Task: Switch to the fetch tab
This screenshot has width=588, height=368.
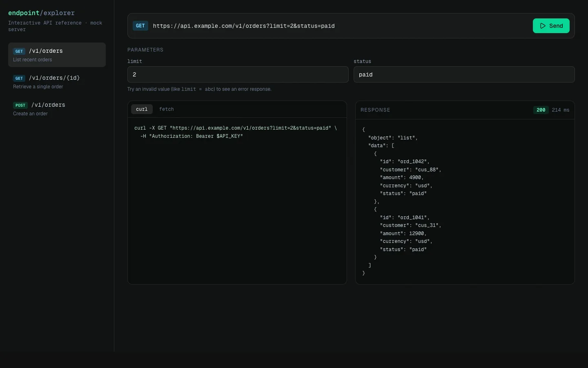Action: [x=167, y=109]
